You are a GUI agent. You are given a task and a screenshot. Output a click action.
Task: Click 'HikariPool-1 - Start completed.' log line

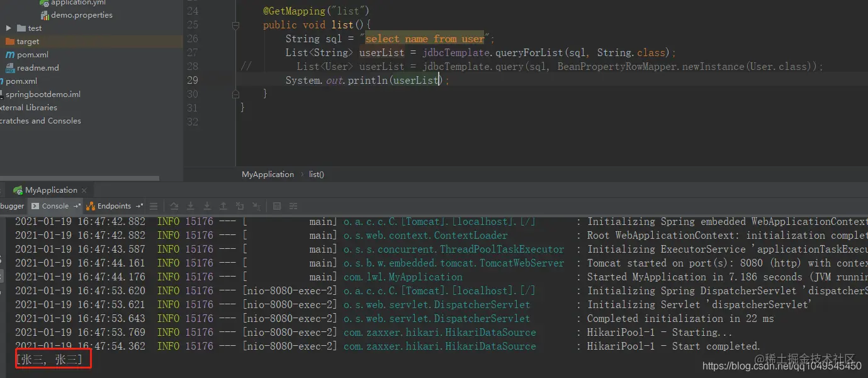(x=674, y=346)
